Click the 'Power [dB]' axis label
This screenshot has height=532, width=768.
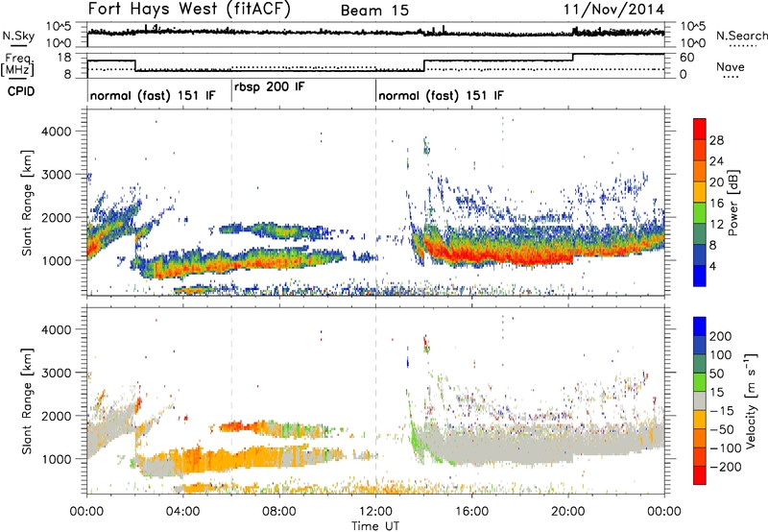point(733,203)
